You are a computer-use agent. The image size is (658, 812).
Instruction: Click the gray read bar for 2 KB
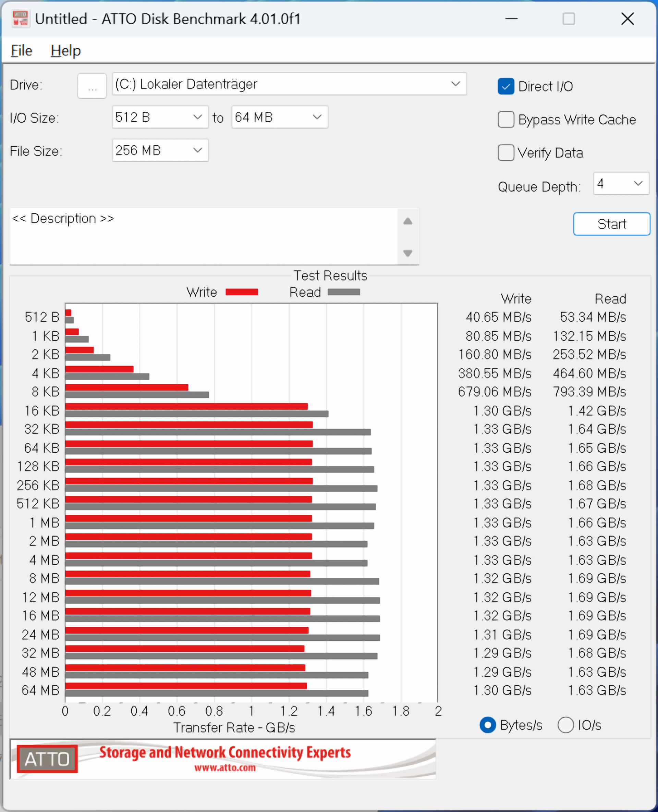87,357
